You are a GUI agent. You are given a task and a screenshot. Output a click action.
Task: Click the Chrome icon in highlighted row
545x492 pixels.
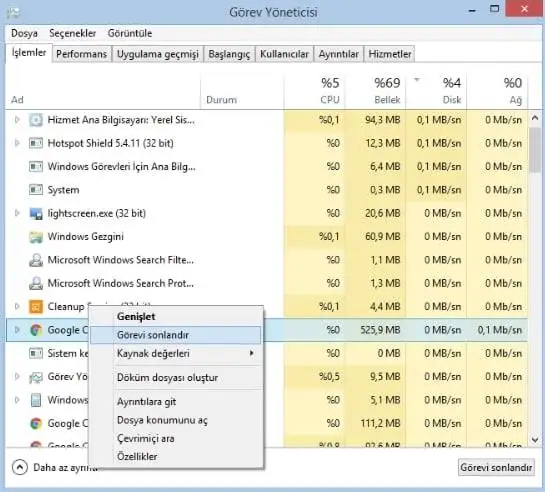pos(35,330)
